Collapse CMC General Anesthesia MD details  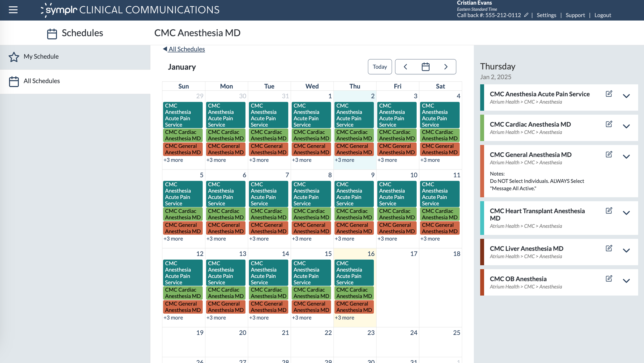click(x=626, y=157)
